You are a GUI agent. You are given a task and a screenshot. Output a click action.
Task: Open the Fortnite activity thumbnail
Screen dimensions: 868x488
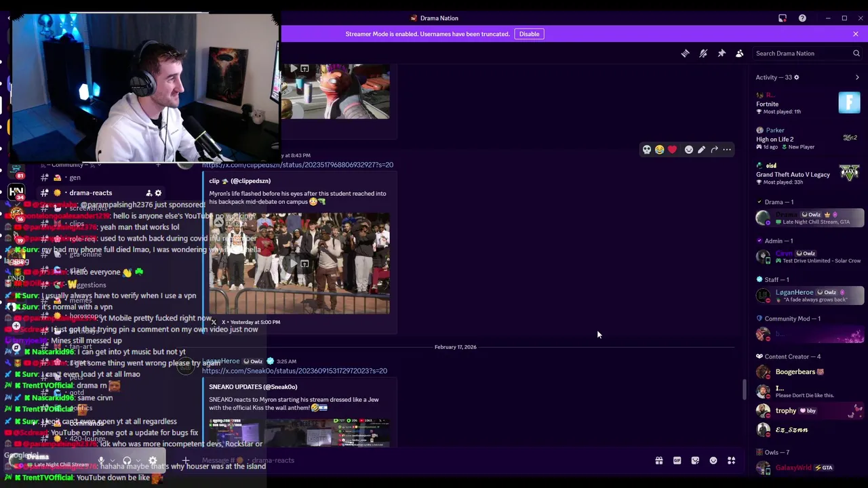(849, 103)
